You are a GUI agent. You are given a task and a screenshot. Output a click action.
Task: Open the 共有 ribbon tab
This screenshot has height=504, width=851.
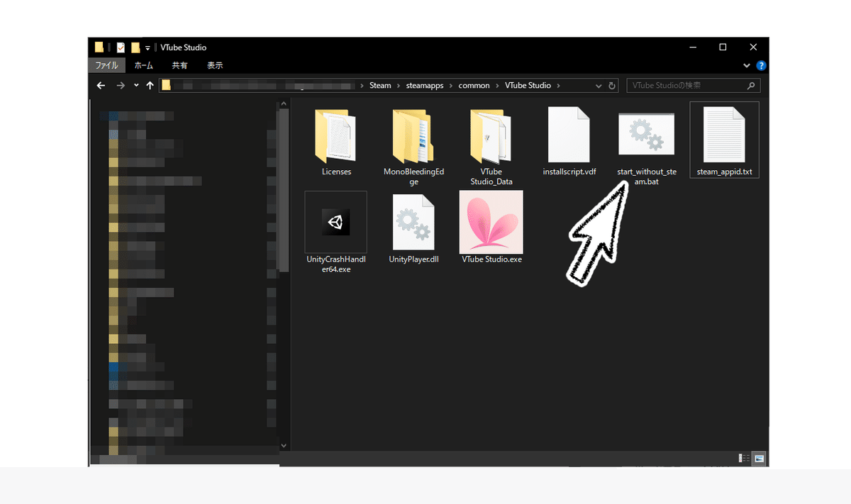pyautogui.click(x=180, y=65)
